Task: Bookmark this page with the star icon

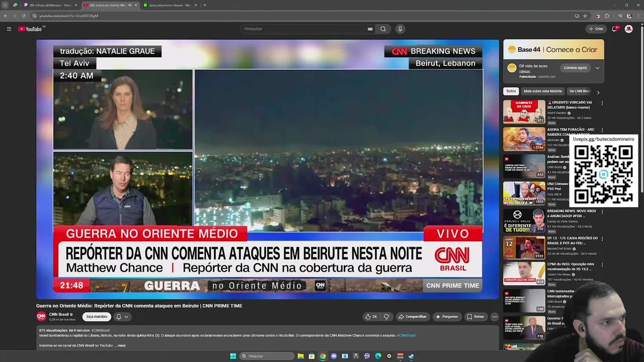Action: pyautogui.click(x=585, y=16)
